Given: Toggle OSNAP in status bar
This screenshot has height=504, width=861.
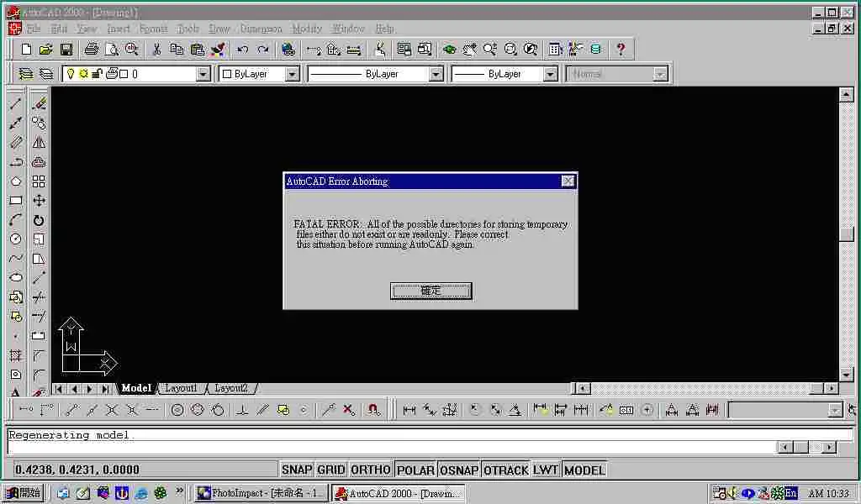Looking at the screenshot, I should [459, 470].
